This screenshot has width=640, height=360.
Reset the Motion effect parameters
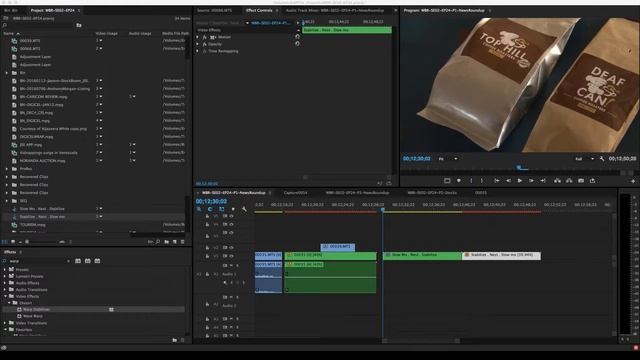point(297,37)
